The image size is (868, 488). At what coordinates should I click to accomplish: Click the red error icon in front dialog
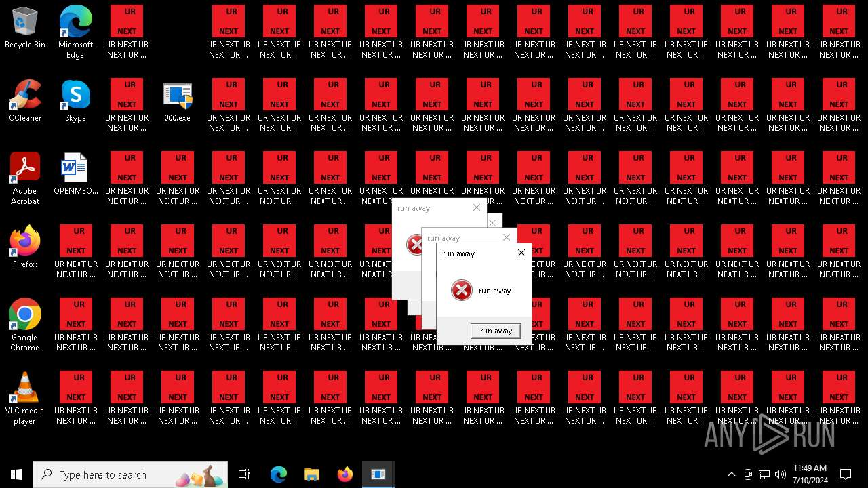[x=462, y=291]
